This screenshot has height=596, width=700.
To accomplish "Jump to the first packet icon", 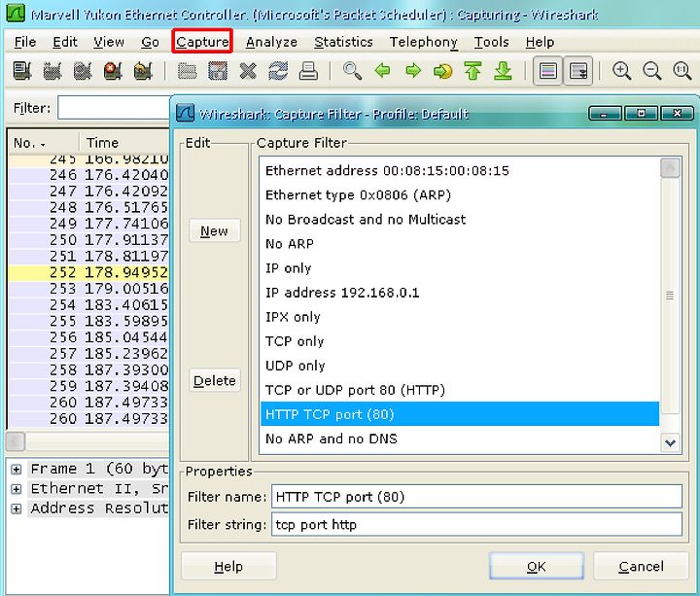I will coord(472,71).
